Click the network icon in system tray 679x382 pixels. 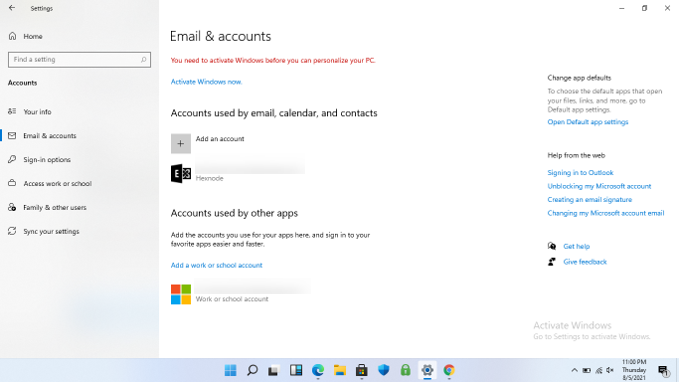pos(598,370)
